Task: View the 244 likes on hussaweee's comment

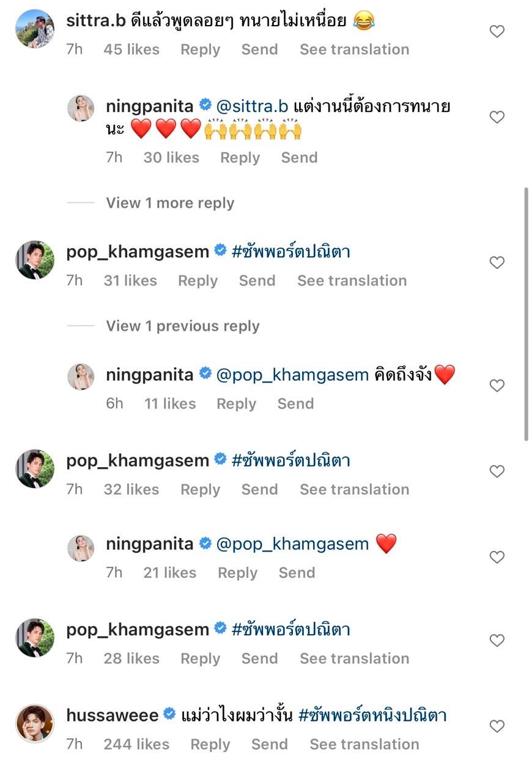Action: [136, 744]
